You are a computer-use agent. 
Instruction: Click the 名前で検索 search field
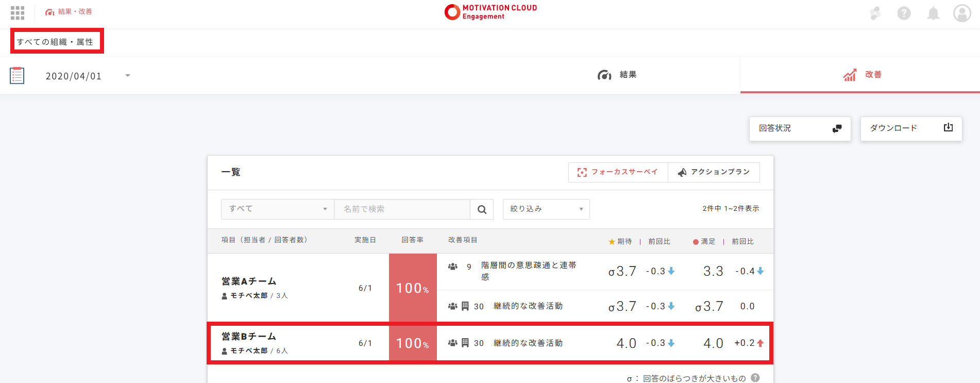(402, 209)
